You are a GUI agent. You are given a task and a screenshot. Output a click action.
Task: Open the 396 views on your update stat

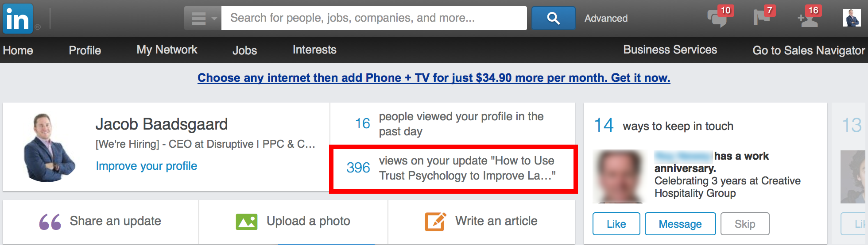[453, 168]
